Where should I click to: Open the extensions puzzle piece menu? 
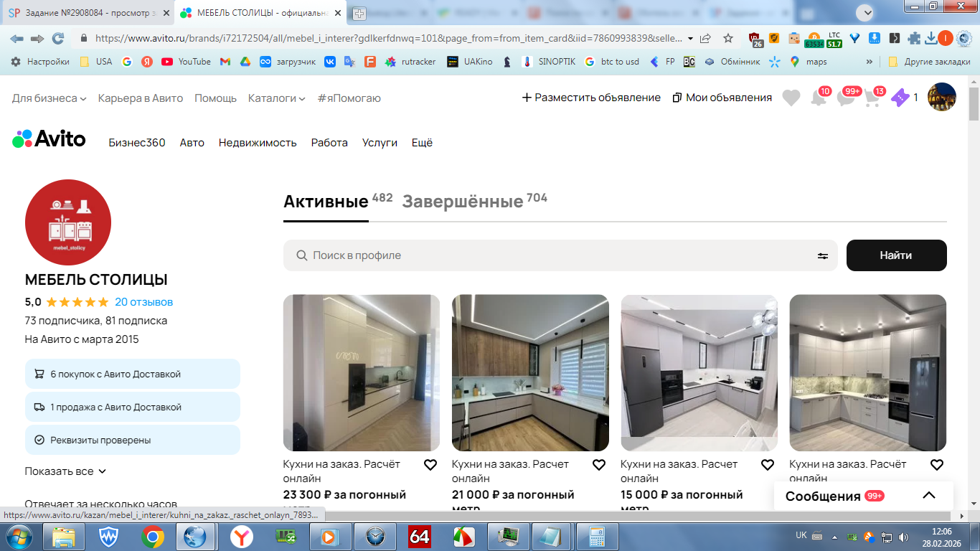coord(914,38)
